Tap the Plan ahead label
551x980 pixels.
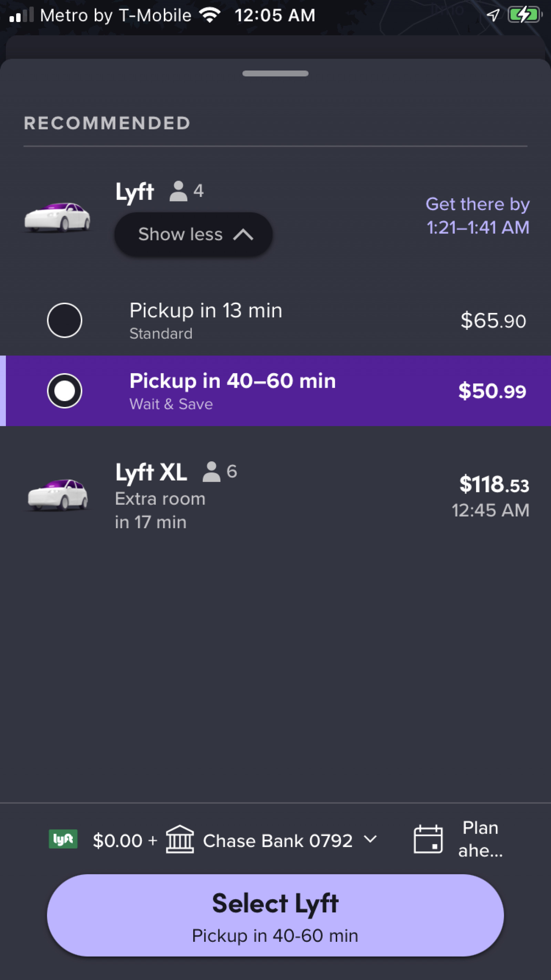[x=480, y=839]
